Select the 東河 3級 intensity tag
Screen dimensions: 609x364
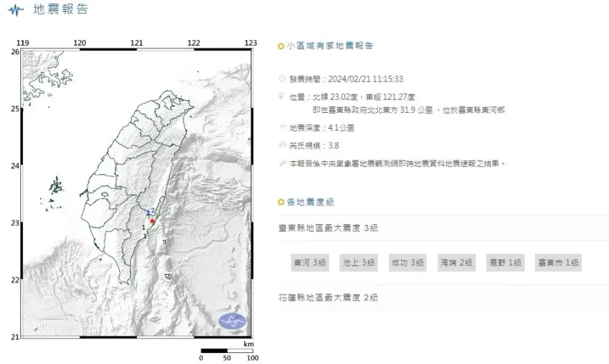point(309,263)
